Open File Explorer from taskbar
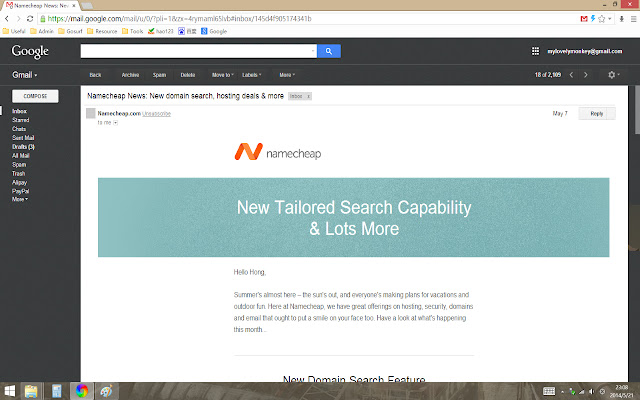 coord(31,391)
